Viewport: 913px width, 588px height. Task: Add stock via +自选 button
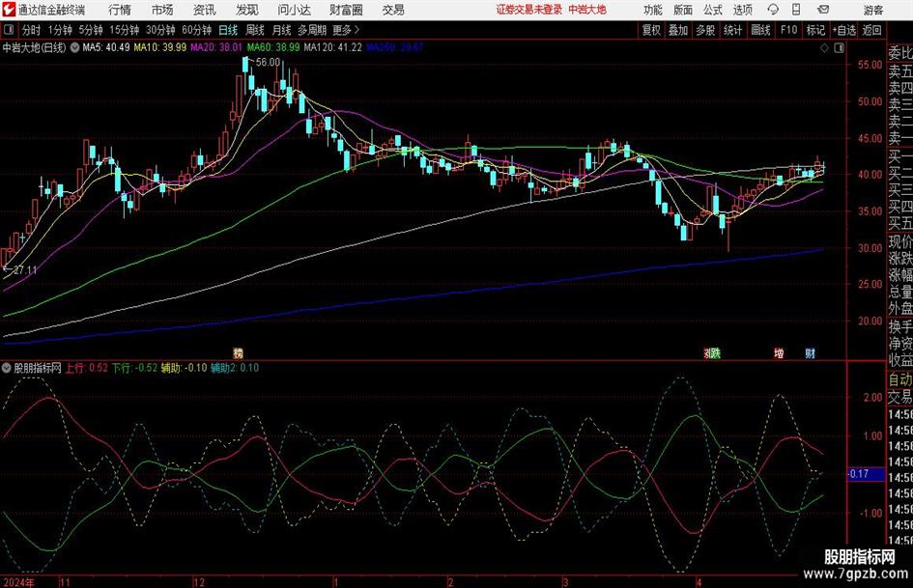pyautogui.click(x=843, y=30)
